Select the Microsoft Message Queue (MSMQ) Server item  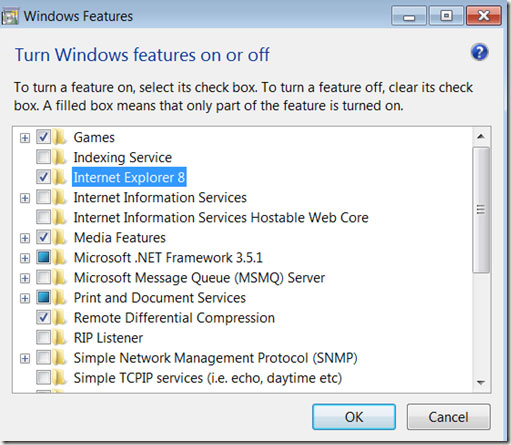(199, 278)
